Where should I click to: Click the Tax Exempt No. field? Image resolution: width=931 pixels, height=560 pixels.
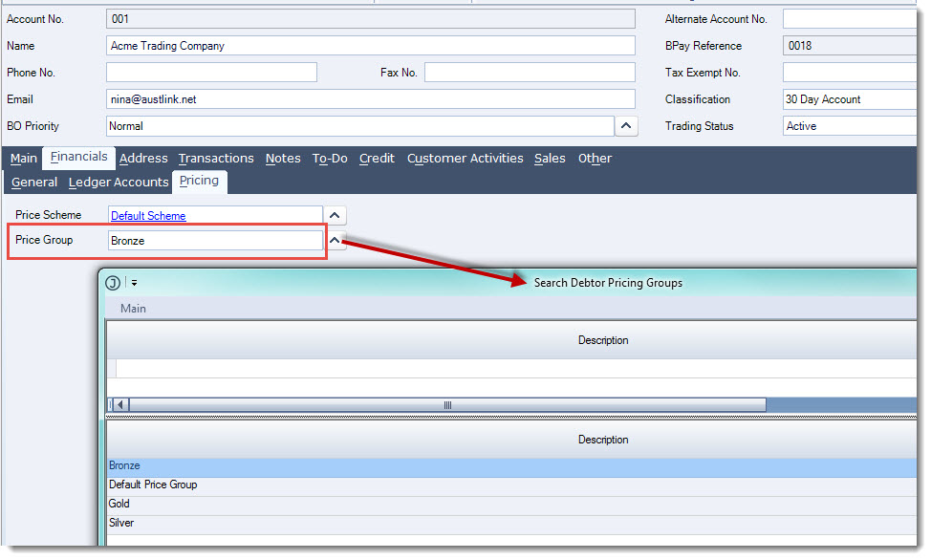[x=850, y=73]
